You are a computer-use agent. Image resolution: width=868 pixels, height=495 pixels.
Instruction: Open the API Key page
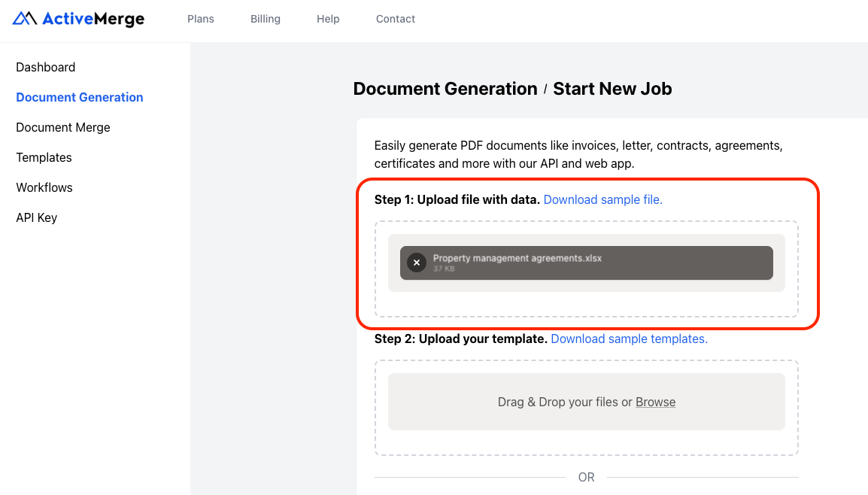tap(36, 217)
